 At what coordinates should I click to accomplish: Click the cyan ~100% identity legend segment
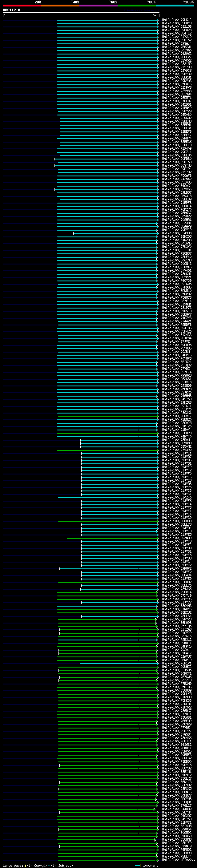tap(175, 6)
